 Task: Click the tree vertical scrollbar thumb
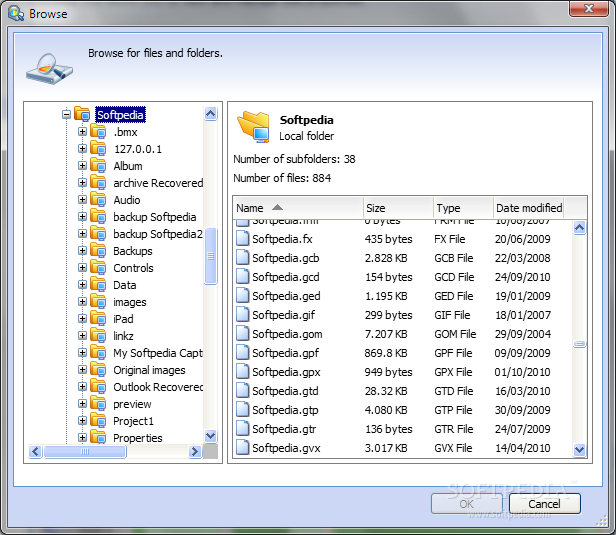pyautogui.click(x=211, y=256)
